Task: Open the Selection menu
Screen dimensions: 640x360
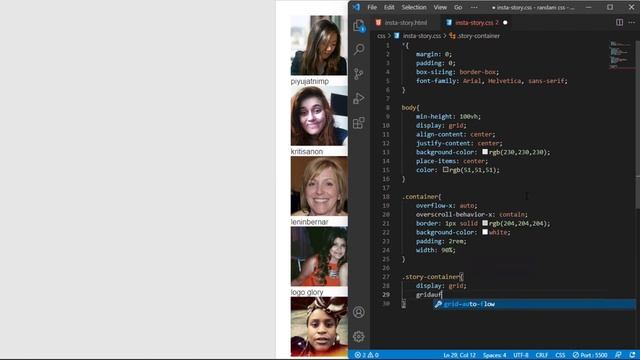Action: (x=414, y=7)
